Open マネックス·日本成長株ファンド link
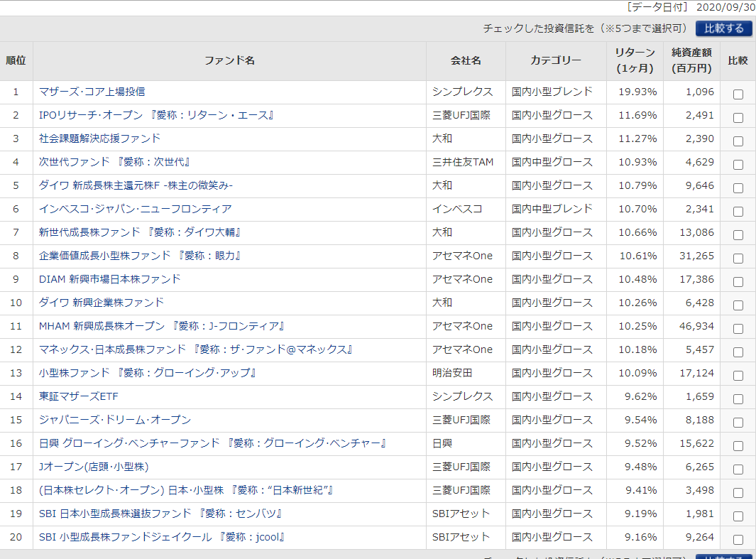This screenshot has width=756, height=559. 196,349
